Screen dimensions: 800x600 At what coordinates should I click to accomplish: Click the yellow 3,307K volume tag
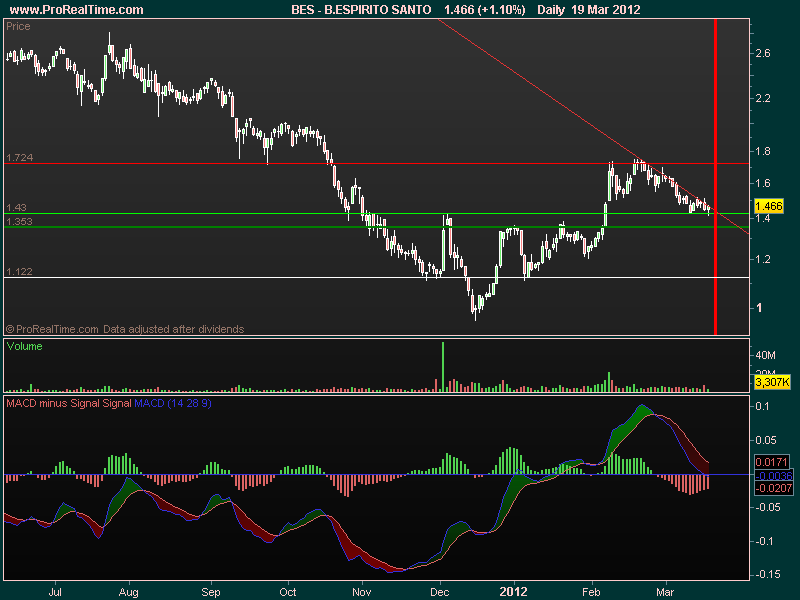(772, 382)
